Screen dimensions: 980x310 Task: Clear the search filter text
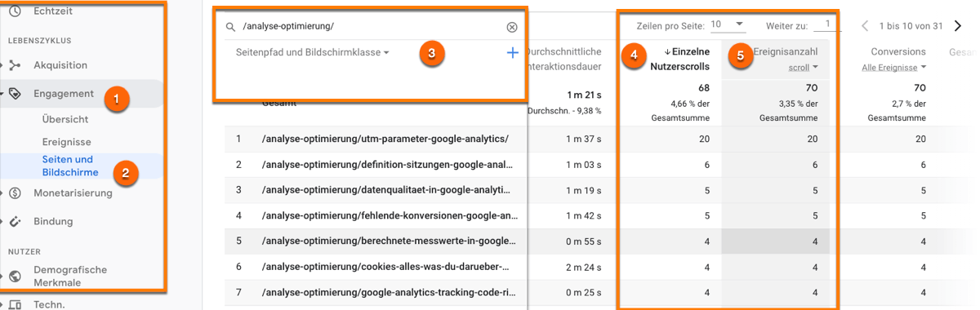(512, 27)
